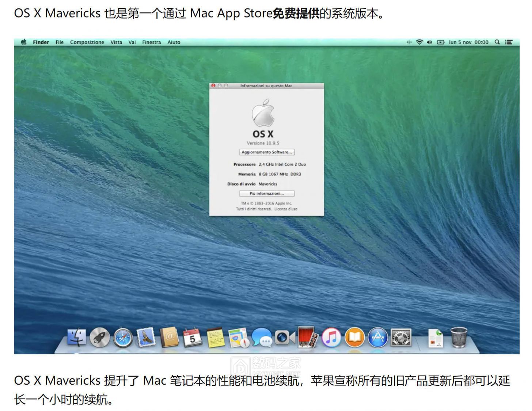
Task: Open Safari from the Dock
Action: point(123,338)
